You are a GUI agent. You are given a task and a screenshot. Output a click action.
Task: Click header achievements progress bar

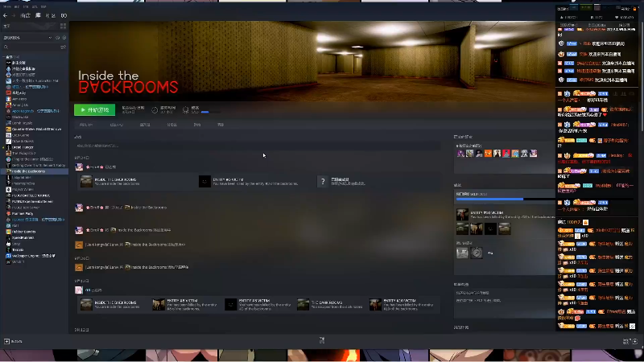211,112
